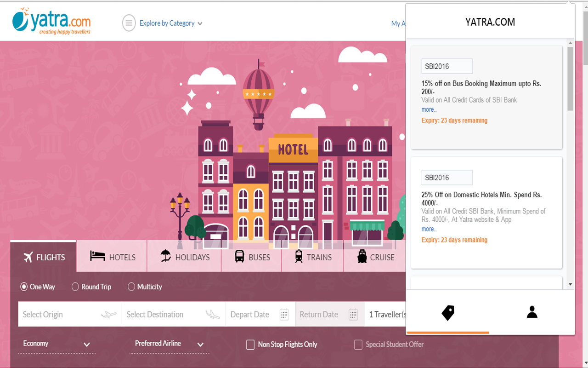Open the user profile tab in extension popup
The width and height of the screenshot is (588, 368).
(532, 312)
